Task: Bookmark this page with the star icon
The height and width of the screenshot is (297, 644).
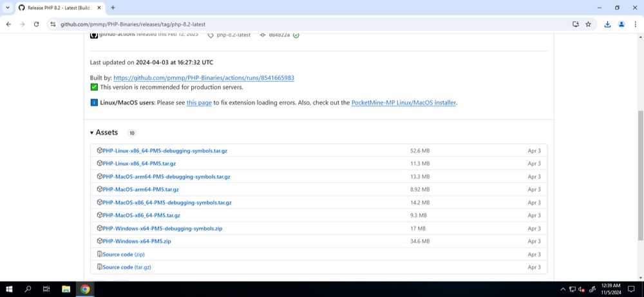Action: pyautogui.click(x=588, y=24)
